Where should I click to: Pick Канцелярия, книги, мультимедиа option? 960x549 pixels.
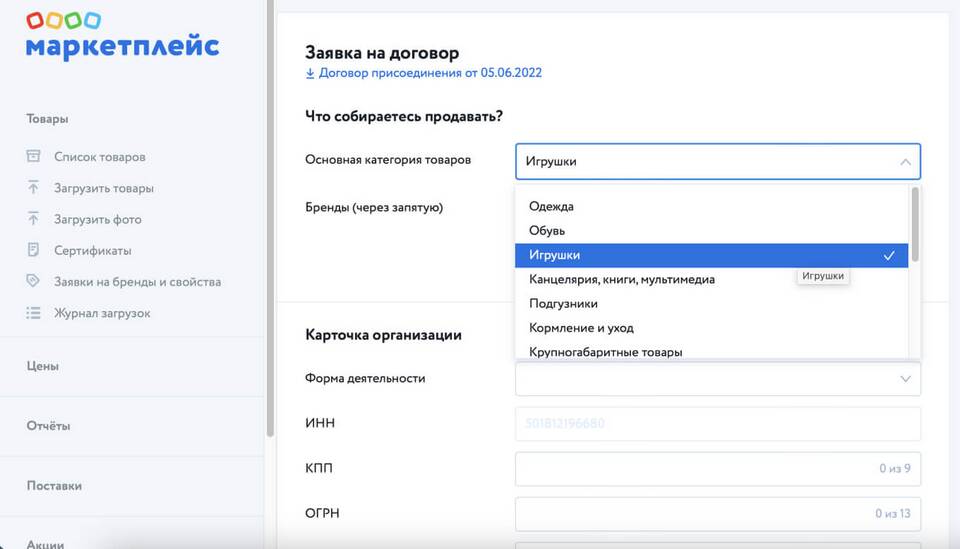621,280
